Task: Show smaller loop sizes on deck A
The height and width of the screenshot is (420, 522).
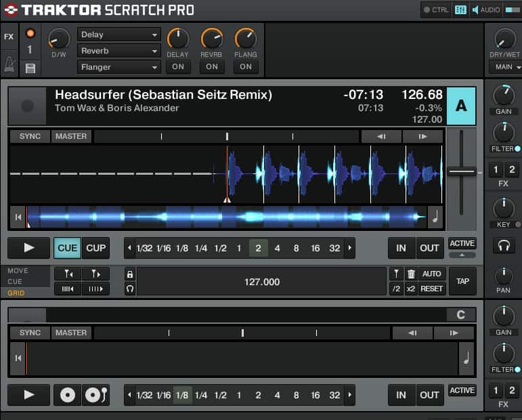Action: click(129, 248)
